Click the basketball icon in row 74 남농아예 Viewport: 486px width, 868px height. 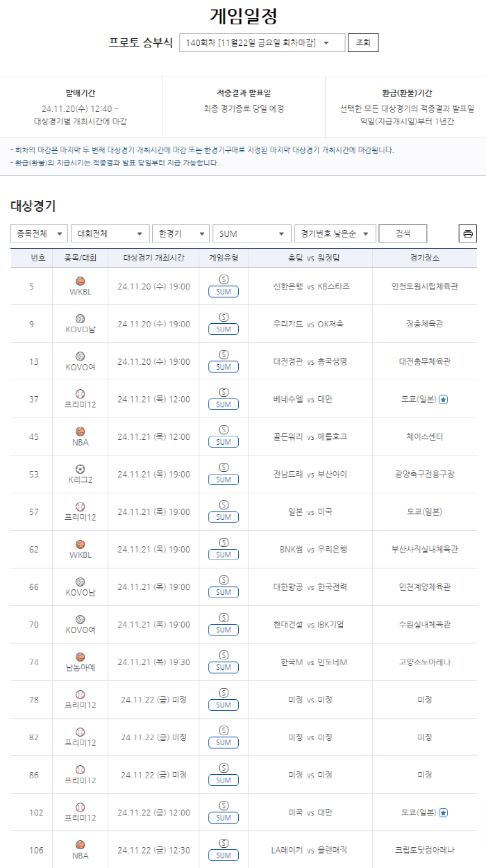coord(80,657)
